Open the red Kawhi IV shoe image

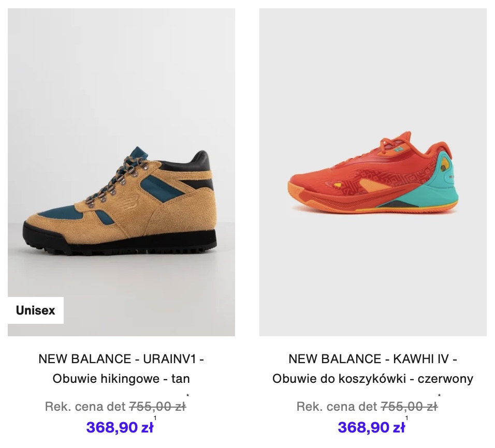click(373, 172)
